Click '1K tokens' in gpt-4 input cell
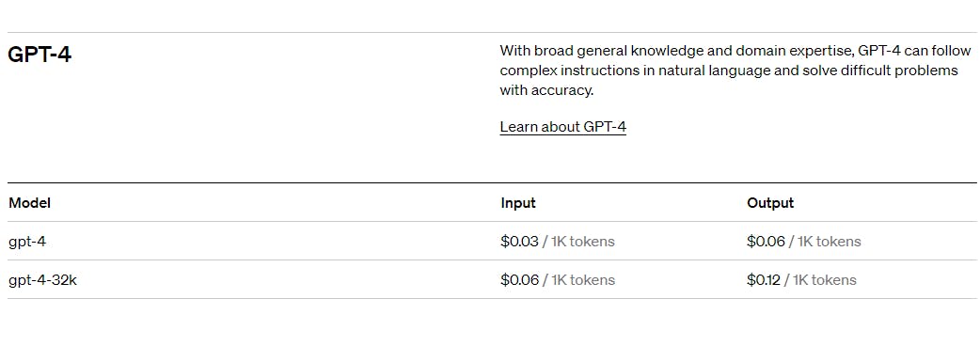This screenshot has width=980, height=346. click(x=583, y=242)
